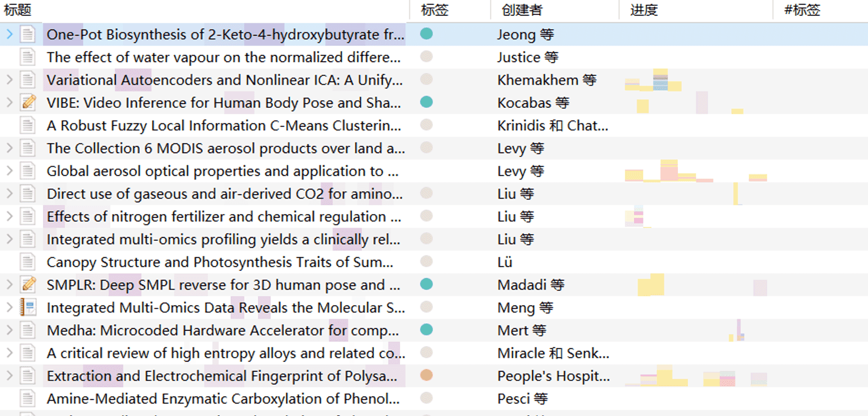Image resolution: width=868 pixels, height=416 pixels.
Task: Select the Extraction and Electrochemical Fingerprint title
Action: point(221,376)
